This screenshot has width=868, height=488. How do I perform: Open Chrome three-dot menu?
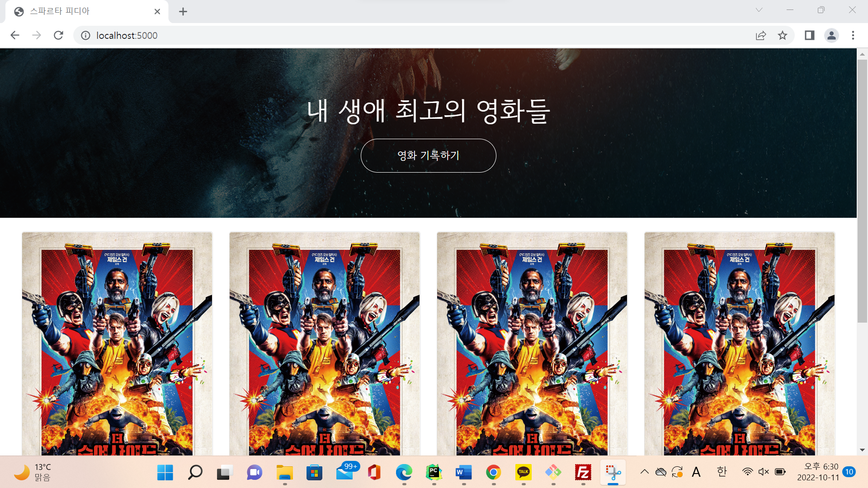point(853,35)
